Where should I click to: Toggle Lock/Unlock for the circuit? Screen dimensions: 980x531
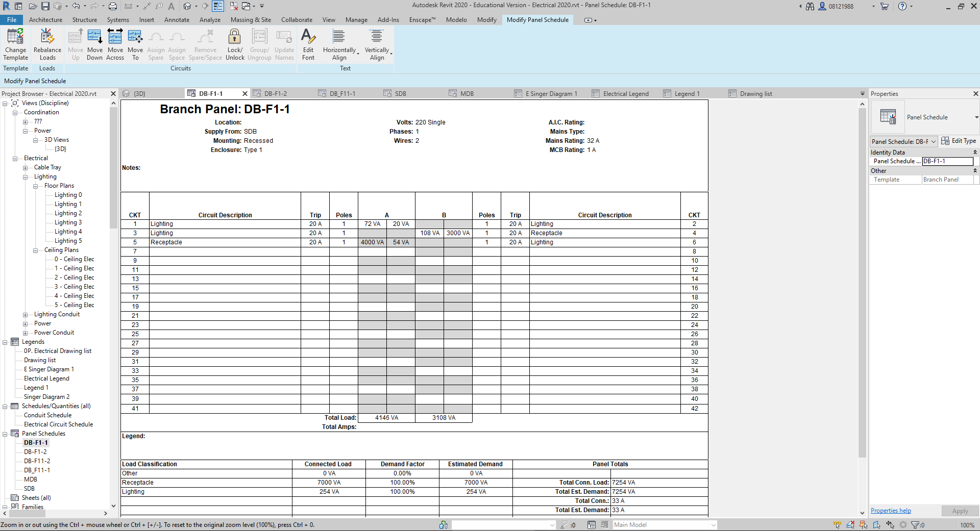[235, 37]
